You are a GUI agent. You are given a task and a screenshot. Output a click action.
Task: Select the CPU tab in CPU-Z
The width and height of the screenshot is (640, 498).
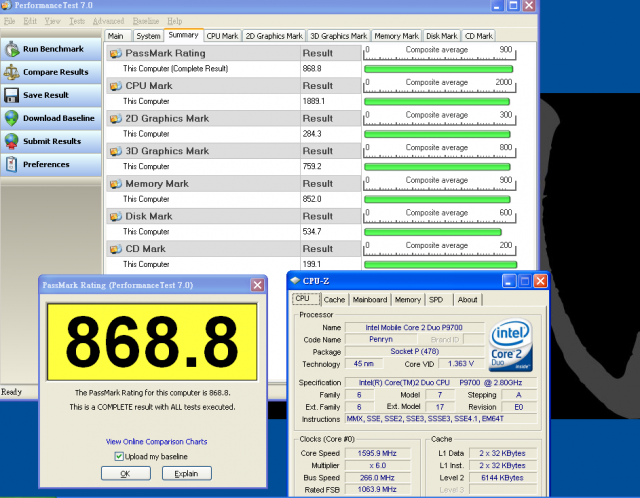[x=306, y=299]
